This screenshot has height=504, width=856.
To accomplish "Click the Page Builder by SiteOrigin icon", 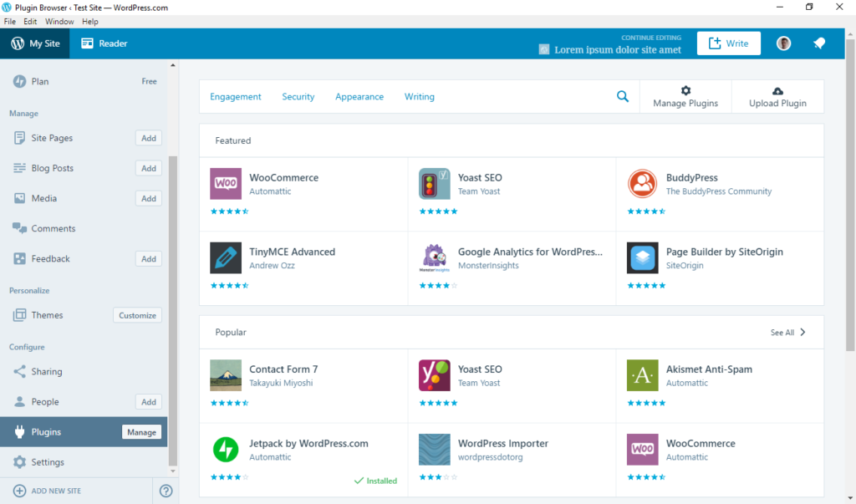I will 641,257.
